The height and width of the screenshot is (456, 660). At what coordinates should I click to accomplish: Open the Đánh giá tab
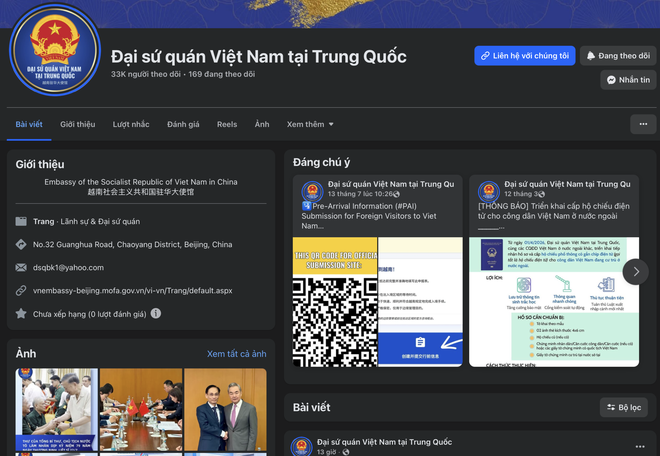pos(183,124)
